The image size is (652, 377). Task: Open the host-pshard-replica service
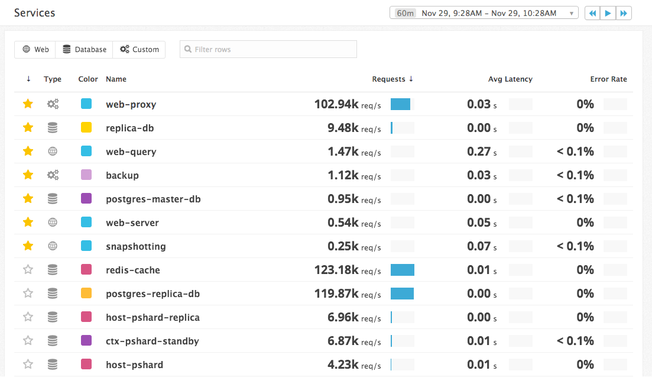[x=153, y=318]
